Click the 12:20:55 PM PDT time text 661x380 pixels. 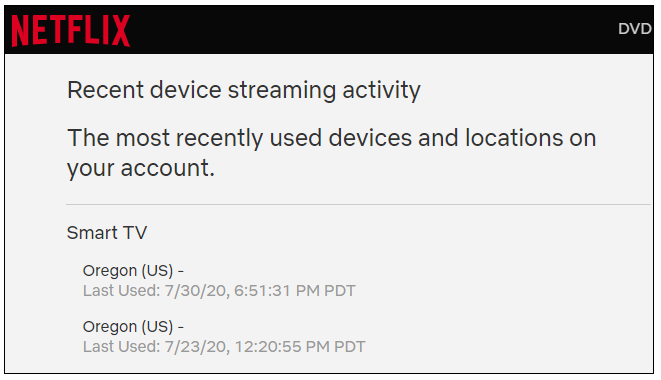tap(300, 347)
